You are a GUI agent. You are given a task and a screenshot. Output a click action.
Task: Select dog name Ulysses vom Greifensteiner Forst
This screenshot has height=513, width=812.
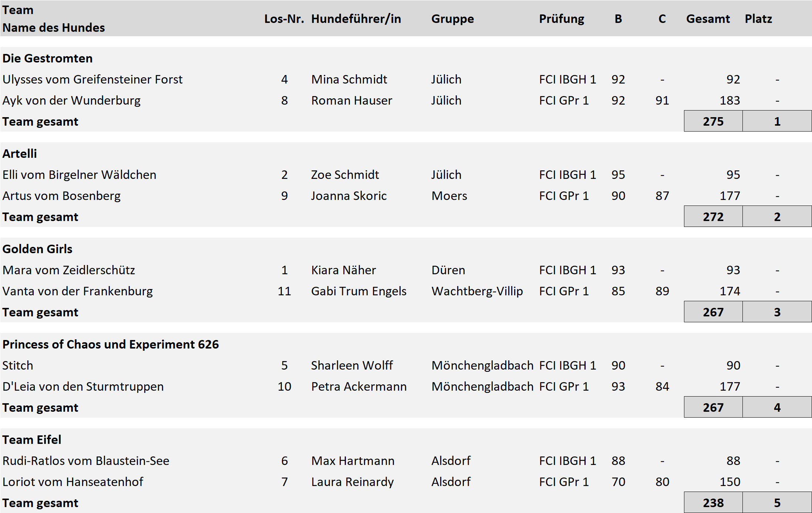[x=92, y=79]
